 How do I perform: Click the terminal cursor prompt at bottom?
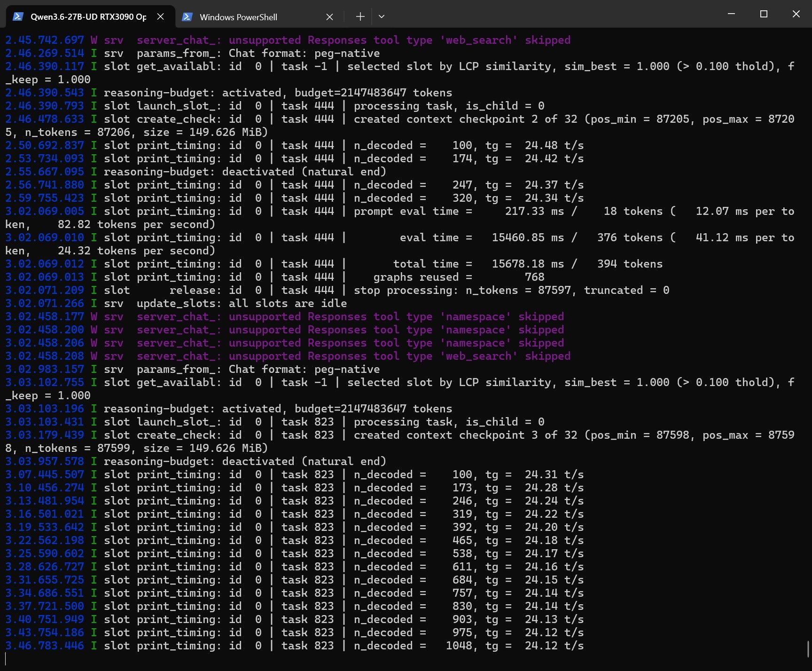coord(6,659)
